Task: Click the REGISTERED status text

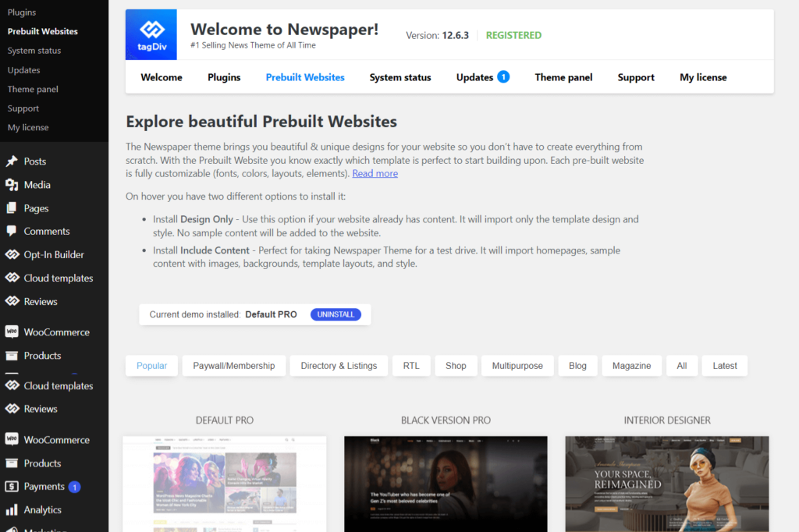Action: tap(513, 35)
